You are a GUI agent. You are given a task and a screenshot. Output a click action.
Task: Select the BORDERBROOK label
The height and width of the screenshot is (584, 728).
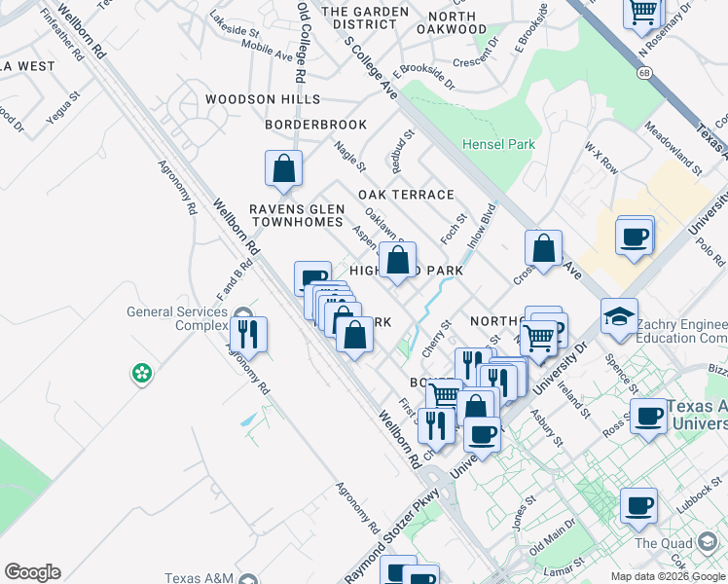tap(316, 125)
